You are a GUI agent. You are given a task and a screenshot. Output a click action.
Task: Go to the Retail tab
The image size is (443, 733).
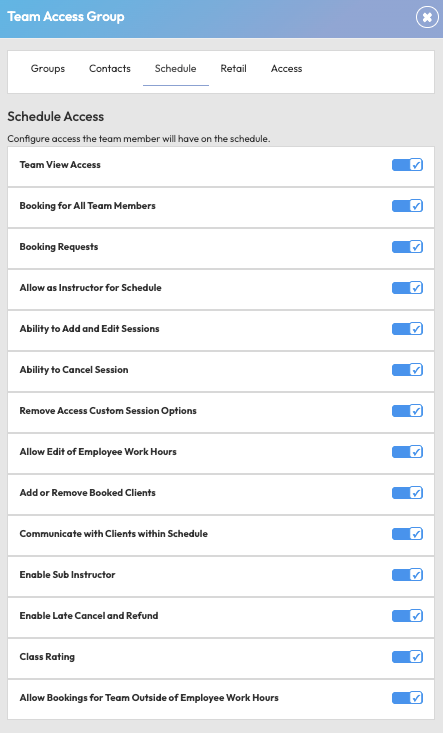[234, 69]
